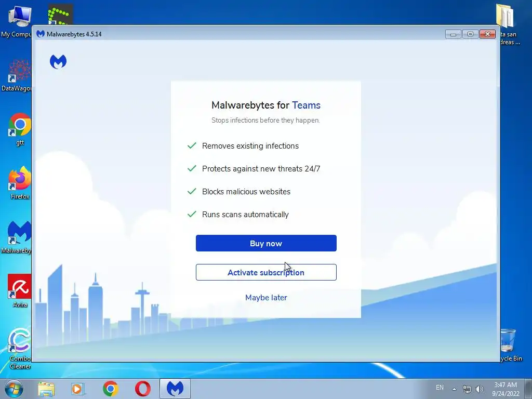This screenshot has width=532, height=399.
Task: Select the Recycle Bin desktop icon
Action: pyautogui.click(x=511, y=345)
